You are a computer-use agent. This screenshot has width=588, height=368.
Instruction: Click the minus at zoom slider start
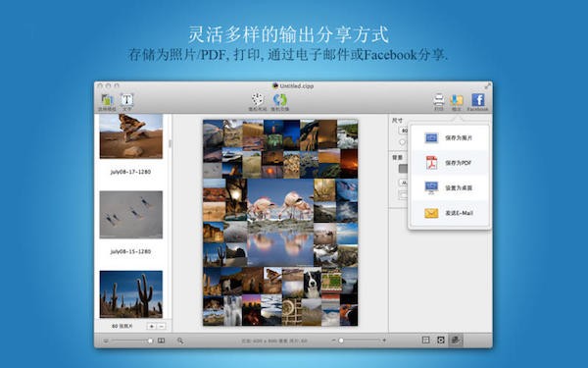[333, 341]
